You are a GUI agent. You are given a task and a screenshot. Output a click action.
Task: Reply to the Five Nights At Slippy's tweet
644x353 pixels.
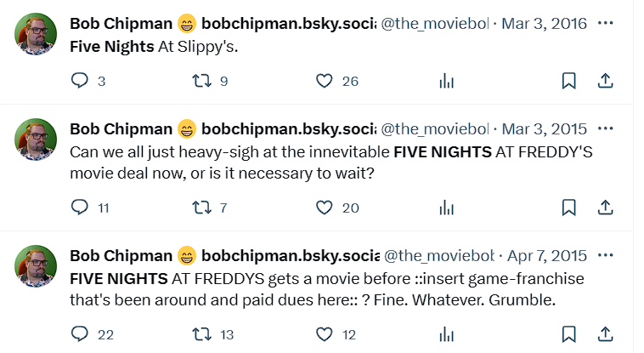pyautogui.click(x=79, y=81)
